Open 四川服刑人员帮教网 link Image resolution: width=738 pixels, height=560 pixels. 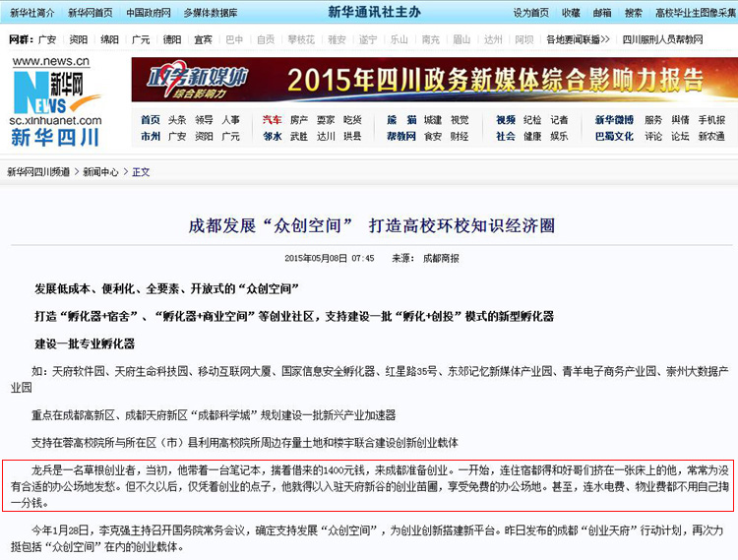[662, 39]
